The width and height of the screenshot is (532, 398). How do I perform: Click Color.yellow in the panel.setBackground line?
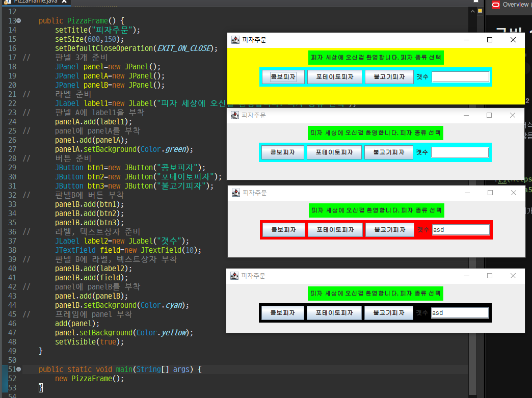tap(161, 333)
